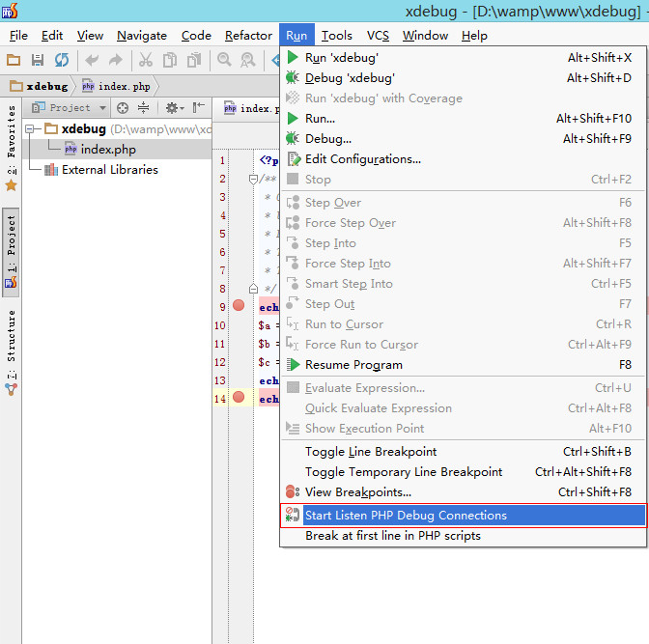Choose the Debug... menu entry
The height and width of the screenshot is (644, 649).
pyautogui.click(x=464, y=139)
